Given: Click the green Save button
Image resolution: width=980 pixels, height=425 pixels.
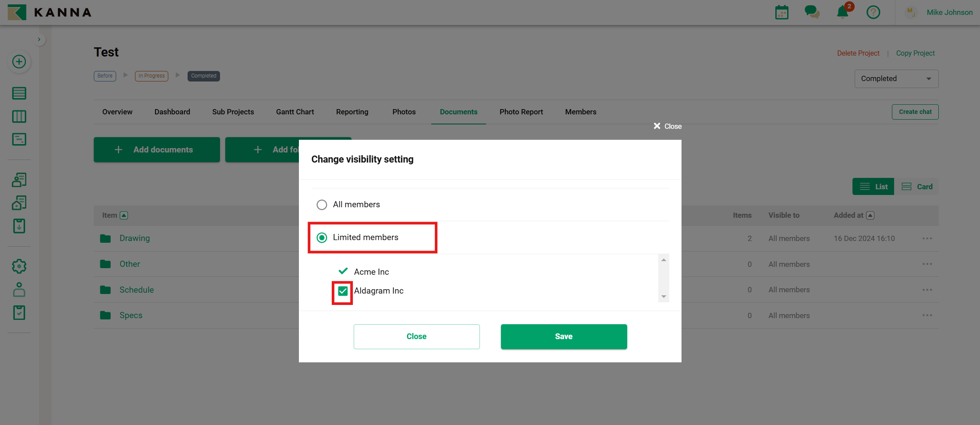Looking at the screenshot, I should click(564, 336).
